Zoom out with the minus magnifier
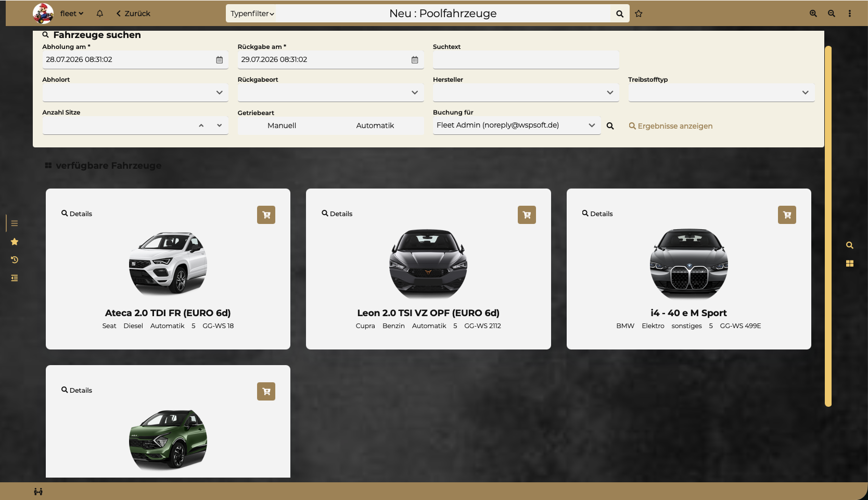Screen dimensions: 868x500 (832, 14)
